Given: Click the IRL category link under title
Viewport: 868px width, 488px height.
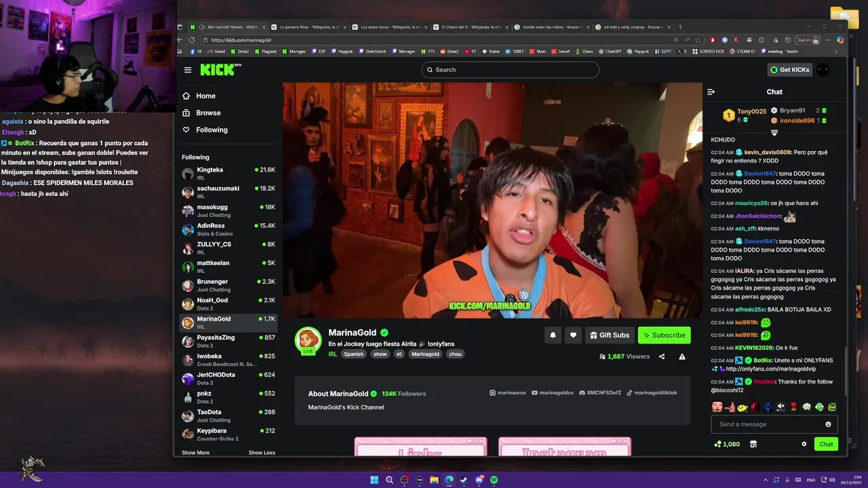Looking at the screenshot, I should [332, 354].
